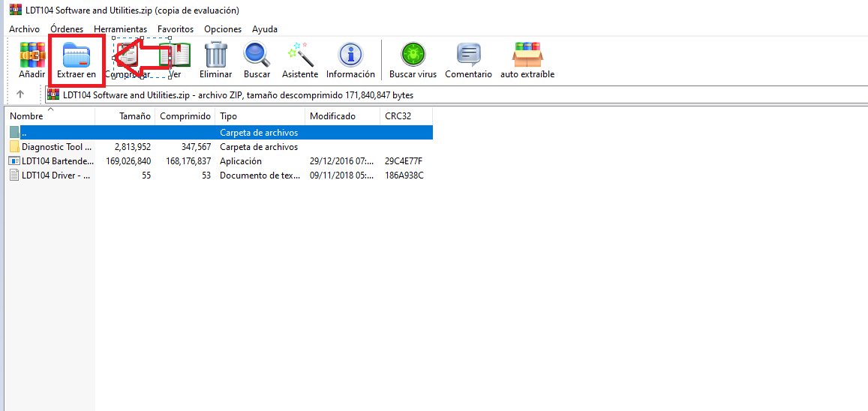868x411 pixels.
Task: Click the WinRAR icon in address bar
Action: 53,95
